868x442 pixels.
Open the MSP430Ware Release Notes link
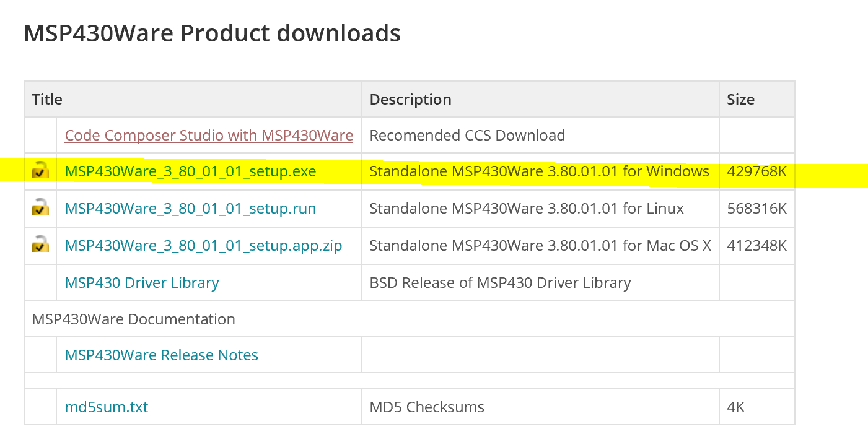161,355
